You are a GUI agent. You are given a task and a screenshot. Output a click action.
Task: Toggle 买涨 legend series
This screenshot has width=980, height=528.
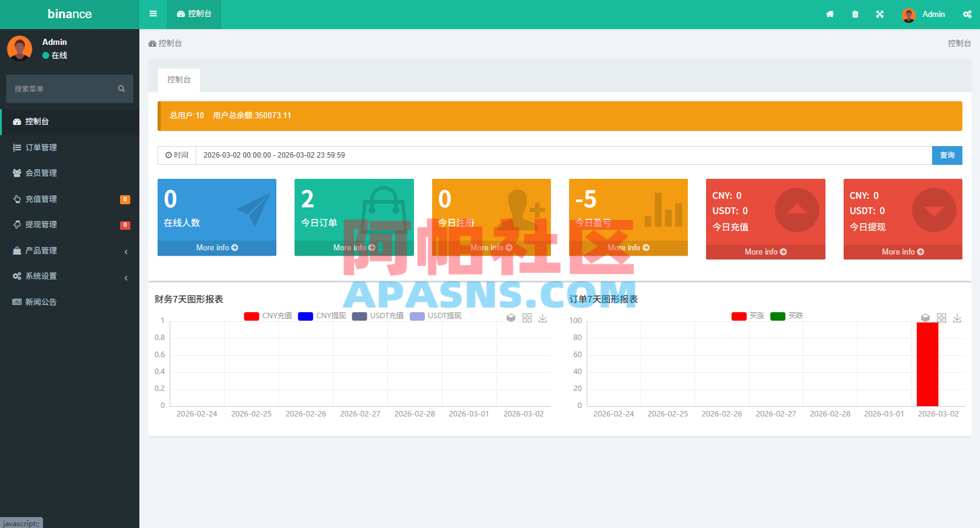[x=748, y=316]
